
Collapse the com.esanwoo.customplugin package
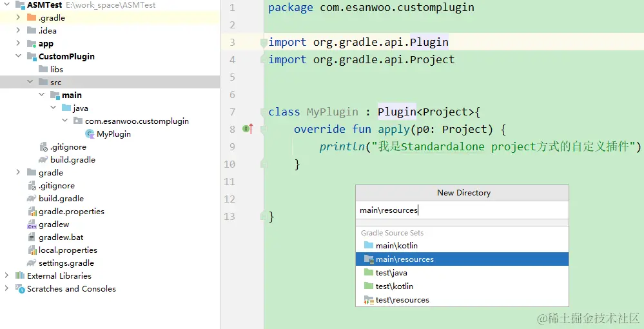[65, 121]
